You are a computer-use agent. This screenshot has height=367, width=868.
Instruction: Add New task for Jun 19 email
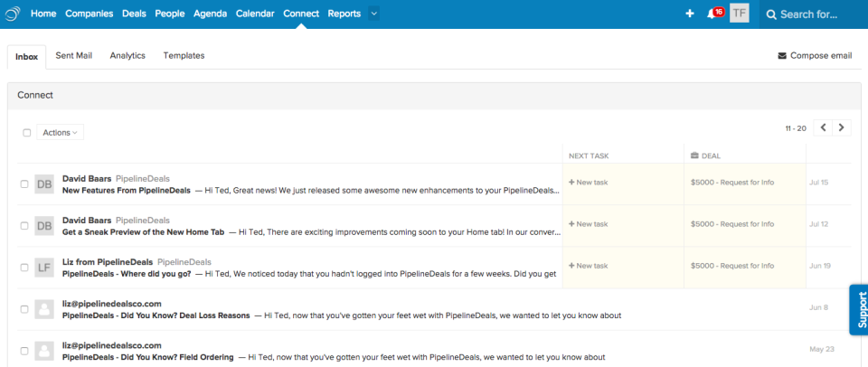tap(588, 266)
